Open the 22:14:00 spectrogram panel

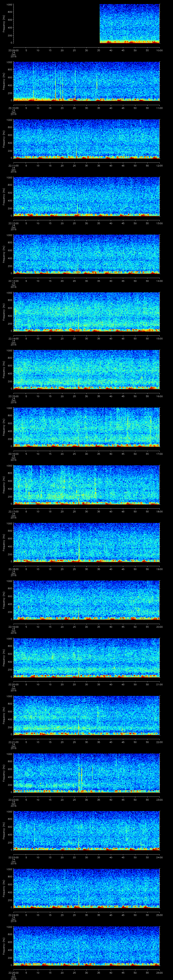[x=86, y=312]
